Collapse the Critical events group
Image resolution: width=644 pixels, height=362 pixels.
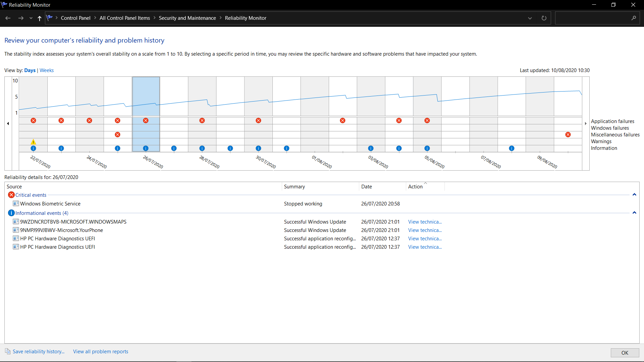[634, 195]
